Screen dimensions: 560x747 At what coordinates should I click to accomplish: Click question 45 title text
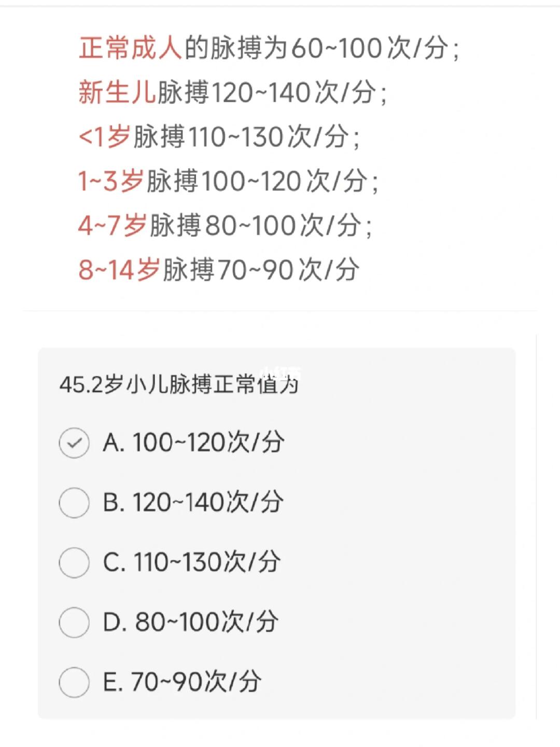tap(179, 384)
